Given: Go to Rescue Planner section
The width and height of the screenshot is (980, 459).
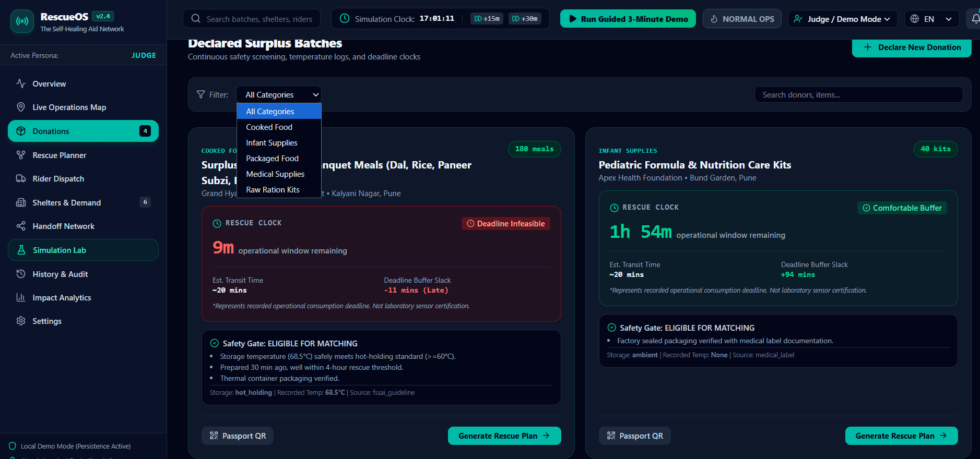Looking at the screenshot, I should (83, 155).
